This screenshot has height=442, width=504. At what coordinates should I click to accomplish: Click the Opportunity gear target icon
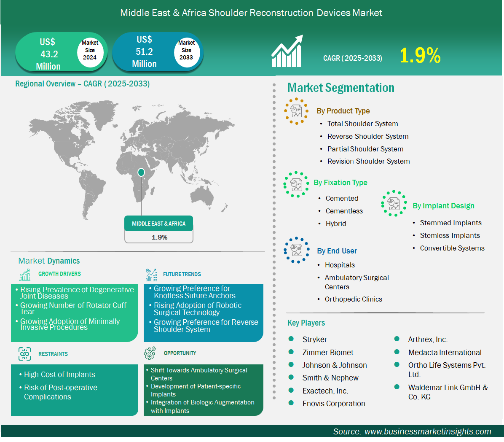tap(150, 353)
